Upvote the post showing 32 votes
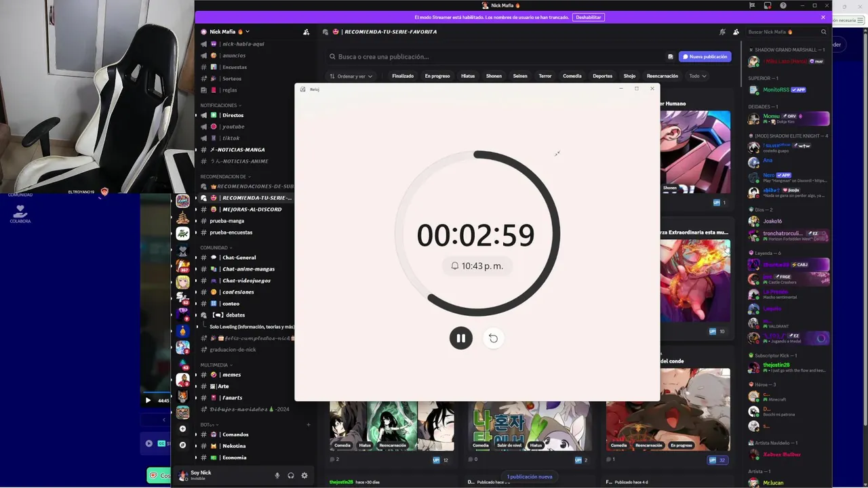The width and height of the screenshot is (868, 488). (717, 460)
